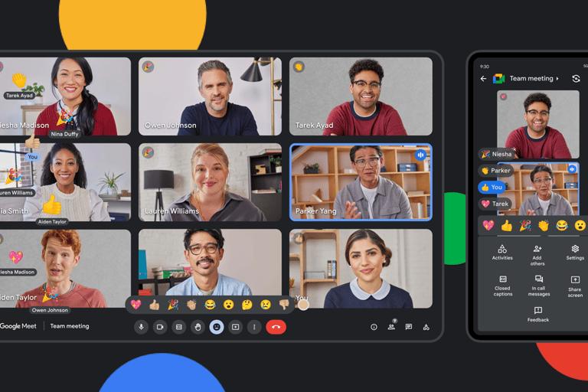Viewport: 588px width, 392px height.
Task: Choose Add others on the phone menu
Action: pyautogui.click(x=537, y=255)
